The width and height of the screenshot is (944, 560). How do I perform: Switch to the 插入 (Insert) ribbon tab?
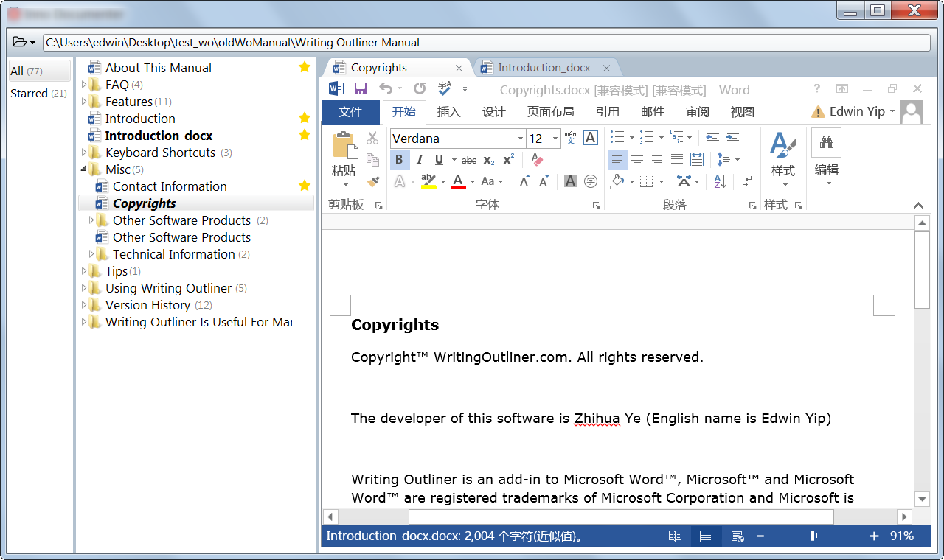pos(448,112)
